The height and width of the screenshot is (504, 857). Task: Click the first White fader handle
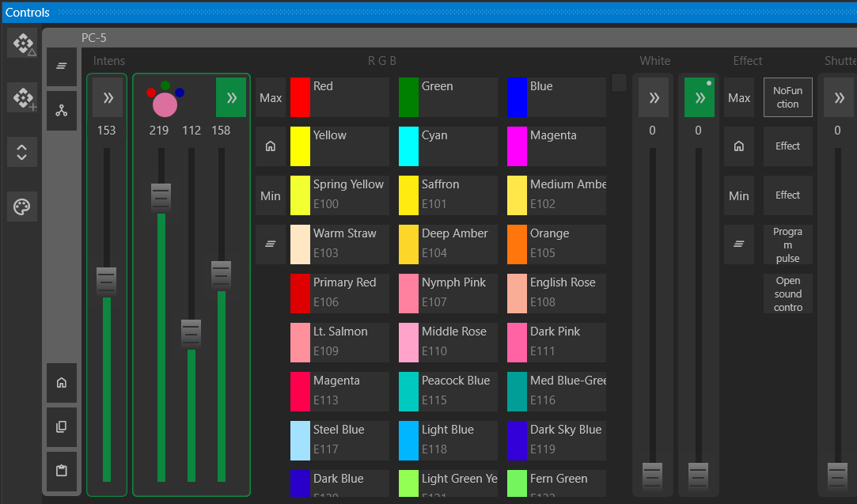(653, 476)
